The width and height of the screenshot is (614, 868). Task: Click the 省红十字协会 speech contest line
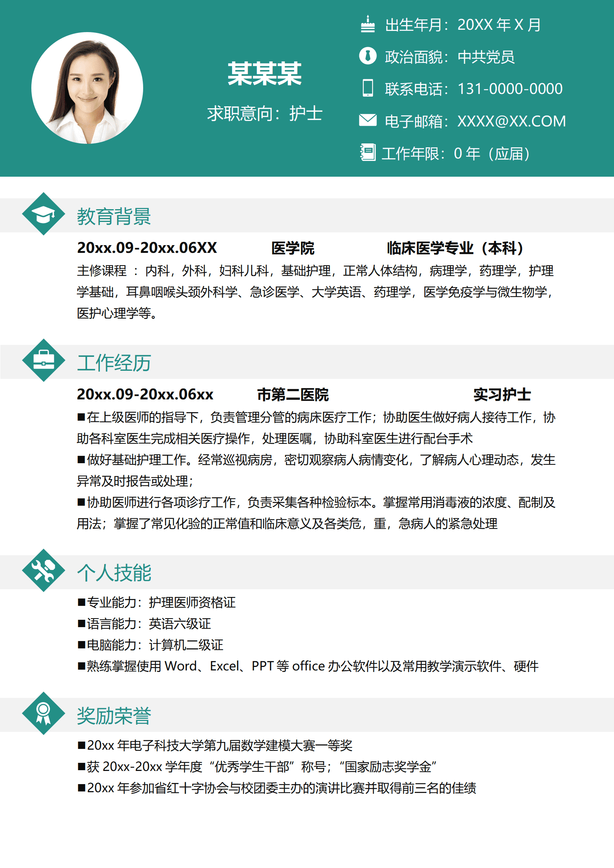coord(277,788)
